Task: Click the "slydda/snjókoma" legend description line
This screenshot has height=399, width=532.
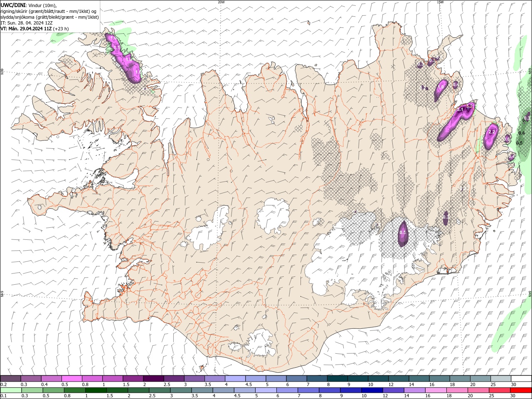Action: 49,17
